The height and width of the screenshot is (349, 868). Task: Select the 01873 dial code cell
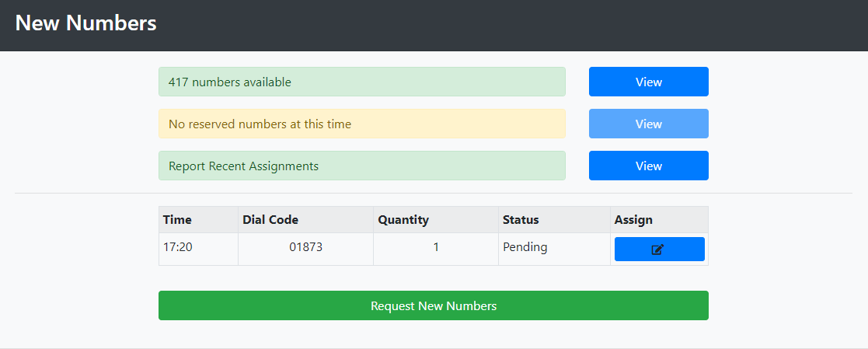(x=306, y=250)
